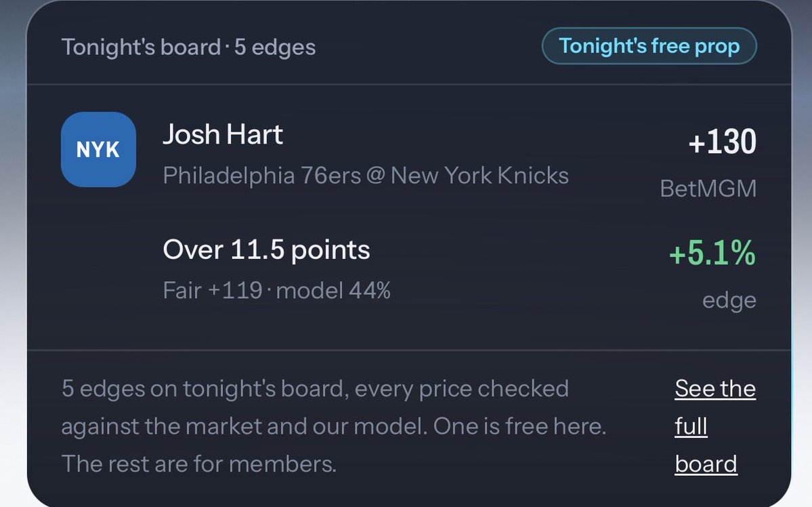Viewport: 812px width, 507px height.
Task: Click the 'full' word of the link
Action: [691, 426]
